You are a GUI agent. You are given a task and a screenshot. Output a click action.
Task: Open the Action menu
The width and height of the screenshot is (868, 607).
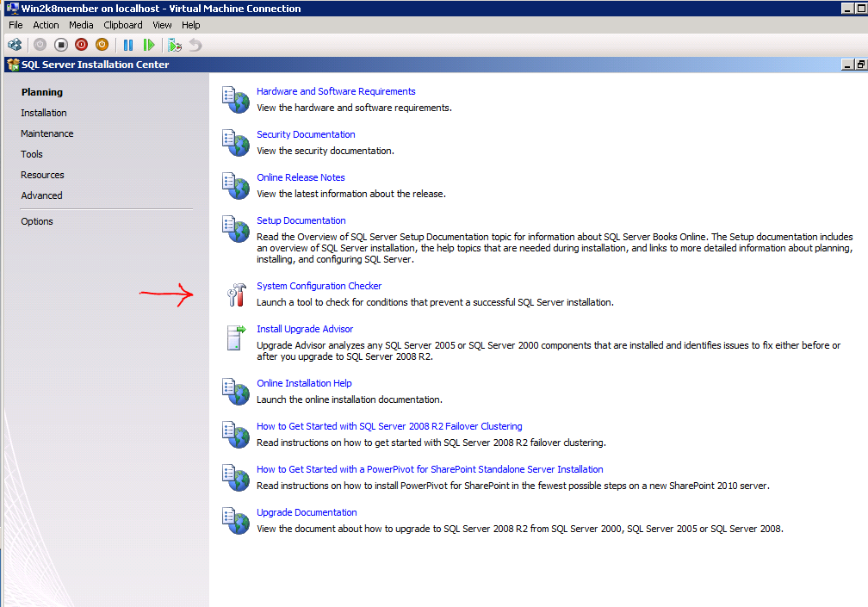pos(46,25)
